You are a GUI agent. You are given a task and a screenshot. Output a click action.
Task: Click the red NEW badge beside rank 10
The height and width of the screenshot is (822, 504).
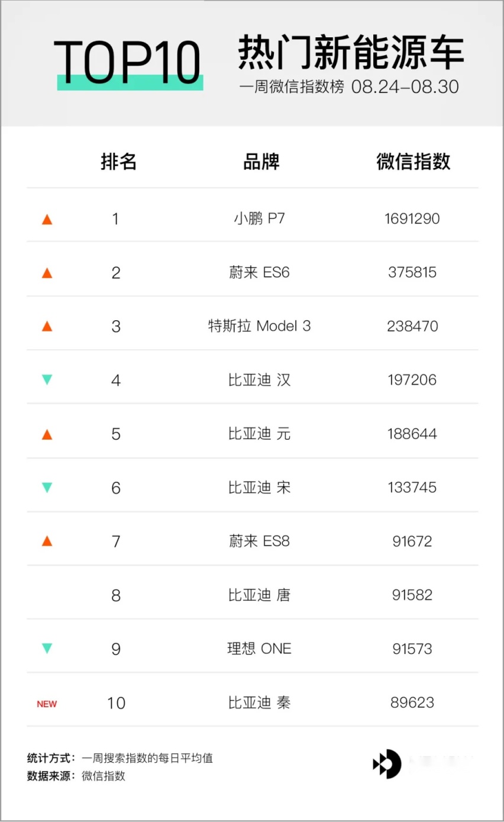tap(47, 704)
